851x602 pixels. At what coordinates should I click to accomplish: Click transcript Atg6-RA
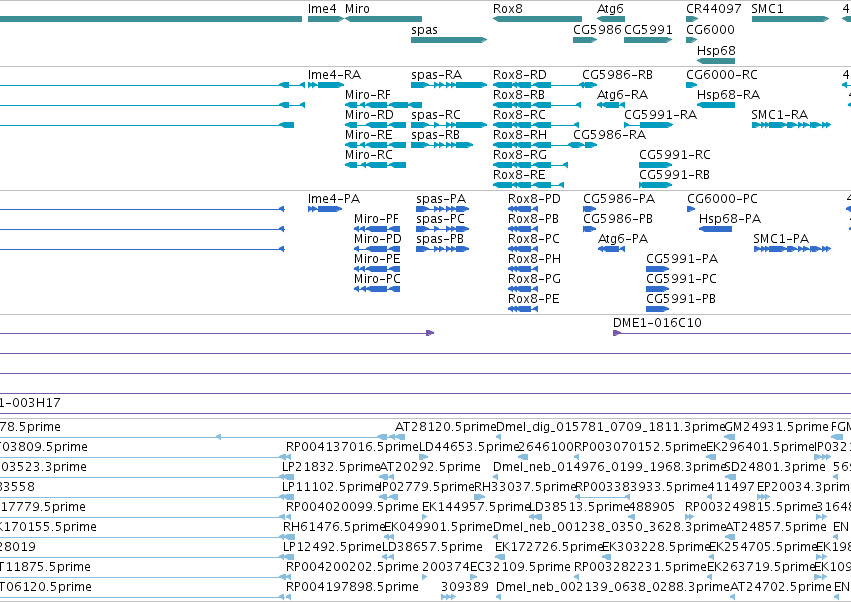pos(622,95)
